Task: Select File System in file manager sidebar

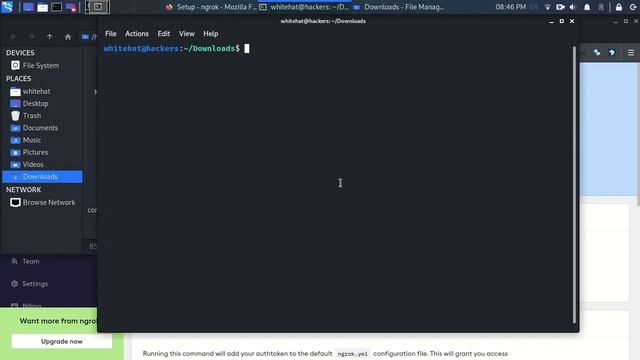Action: pos(42,65)
